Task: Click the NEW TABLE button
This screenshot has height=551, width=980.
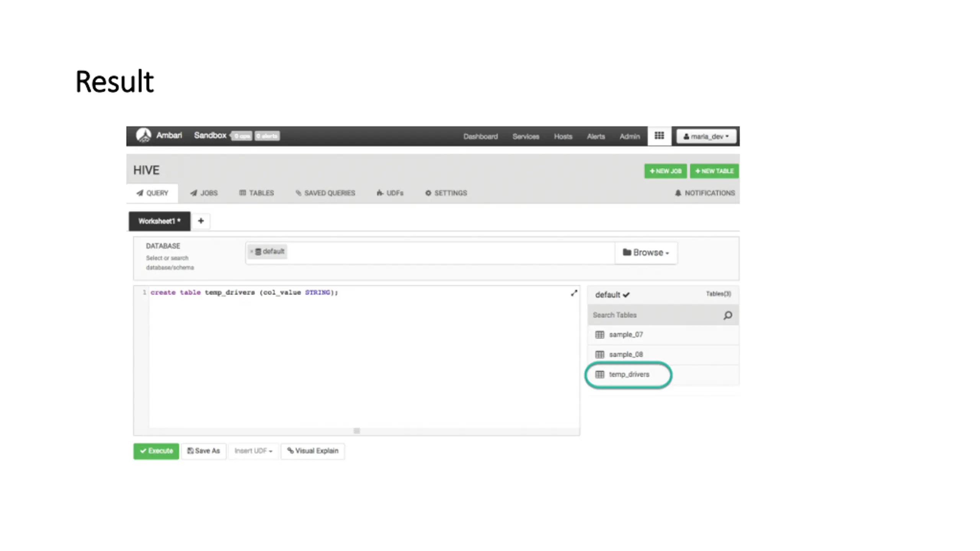Action: (x=714, y=171)
